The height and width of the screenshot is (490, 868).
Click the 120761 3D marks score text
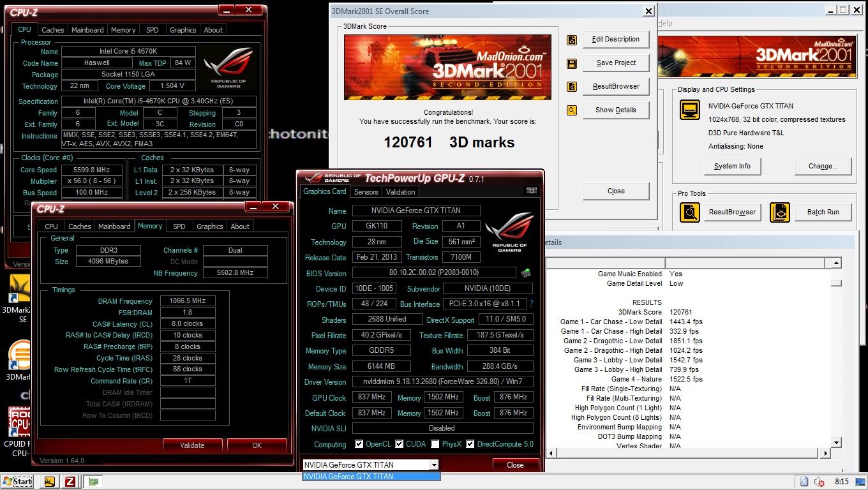pyautogui.click(x=449, y=142)
